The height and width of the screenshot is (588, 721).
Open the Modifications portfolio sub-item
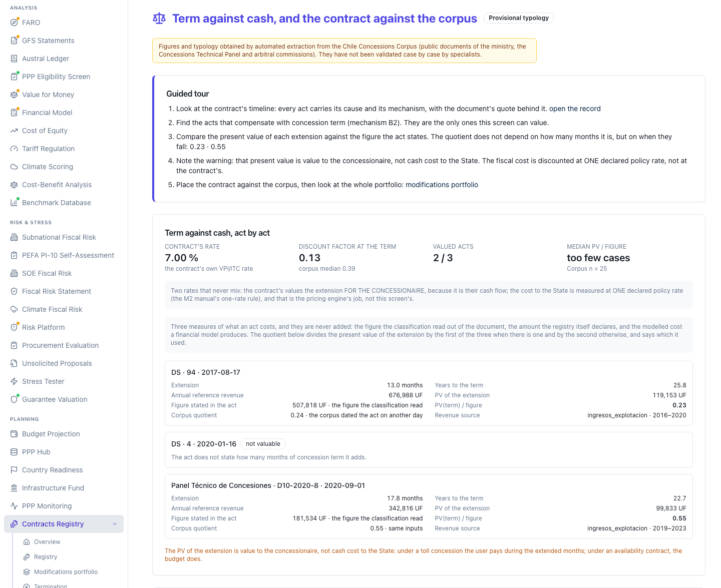pyautogui.click(x=66, y=572)
